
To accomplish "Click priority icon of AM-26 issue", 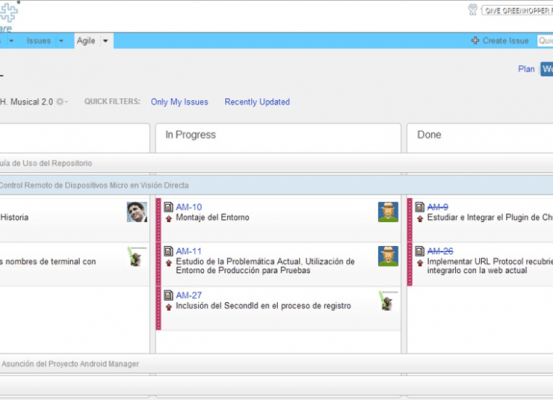I will 420,263.
